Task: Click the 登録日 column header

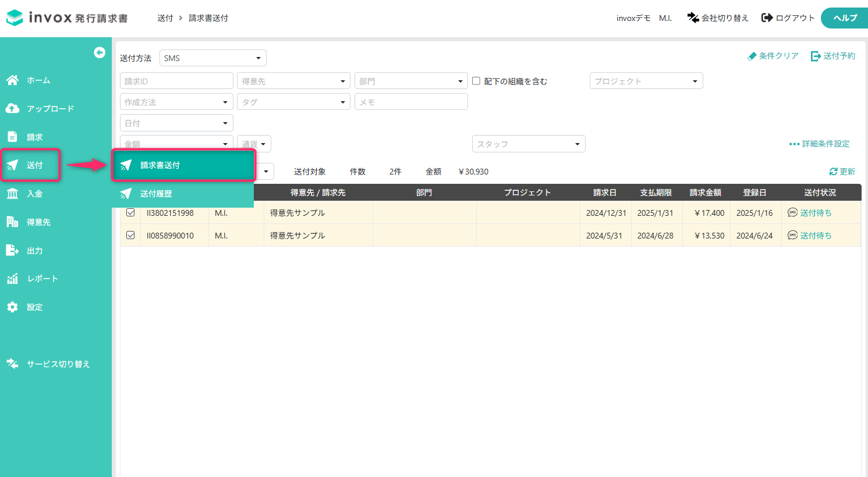Action: tap(754, 193)
